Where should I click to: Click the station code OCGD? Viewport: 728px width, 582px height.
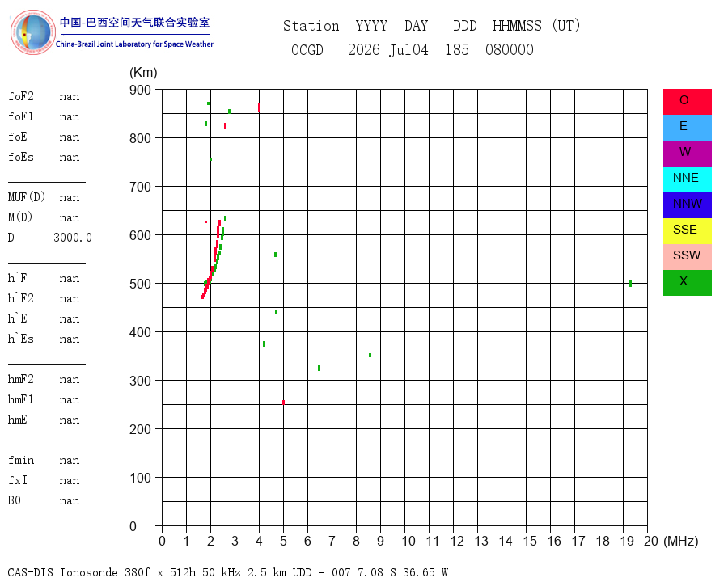tap(307, 49)
